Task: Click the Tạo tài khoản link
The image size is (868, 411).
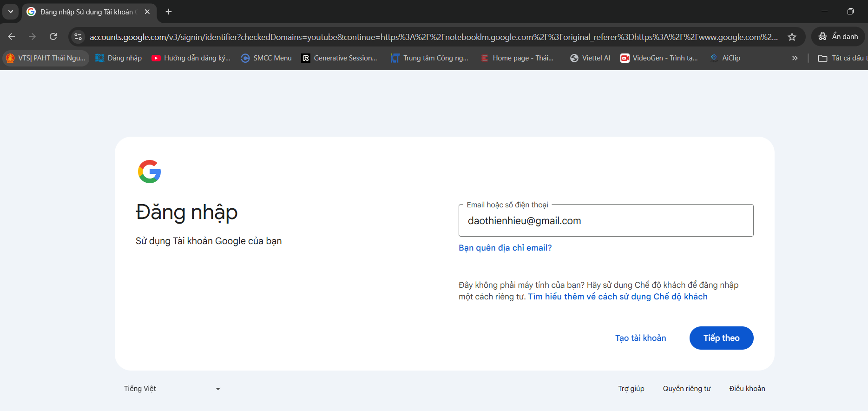Action: tap(640, 338)
